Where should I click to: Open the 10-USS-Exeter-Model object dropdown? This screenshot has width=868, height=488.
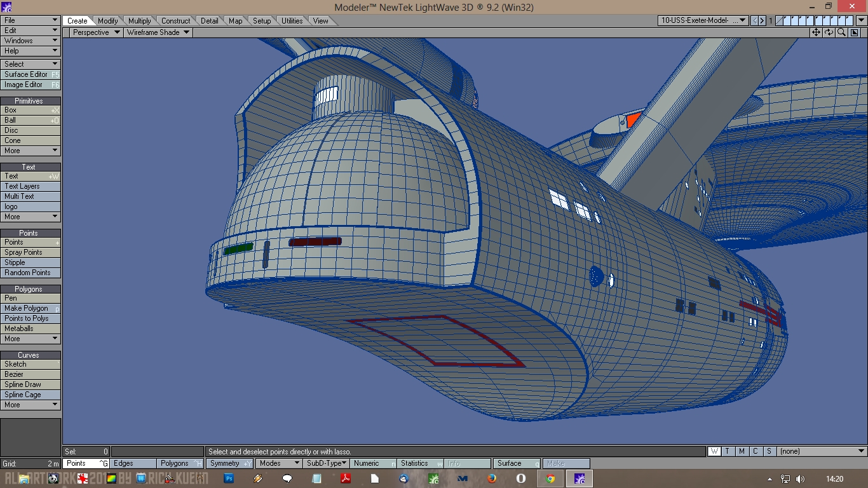703,20
